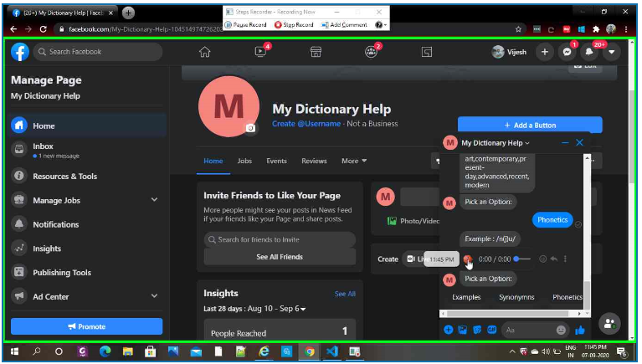
Task: Go to the Home feed icon
Action: (x=205, y=52)
